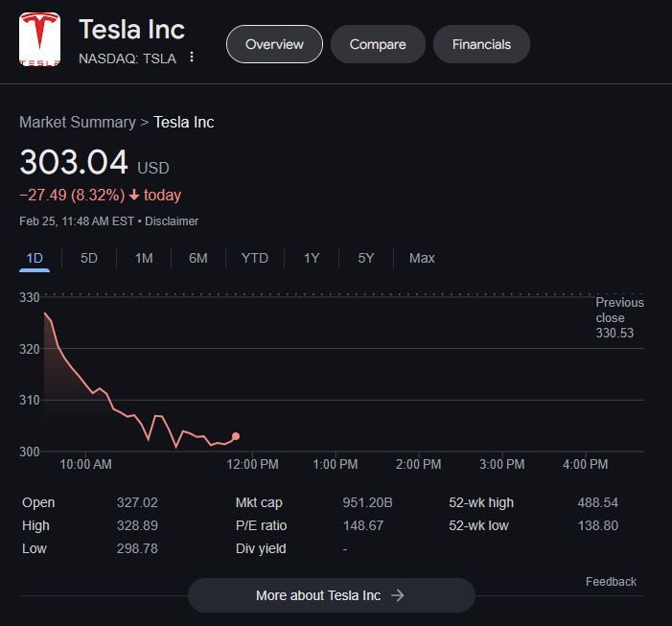Click the Low value 298.78

point(137,548)
